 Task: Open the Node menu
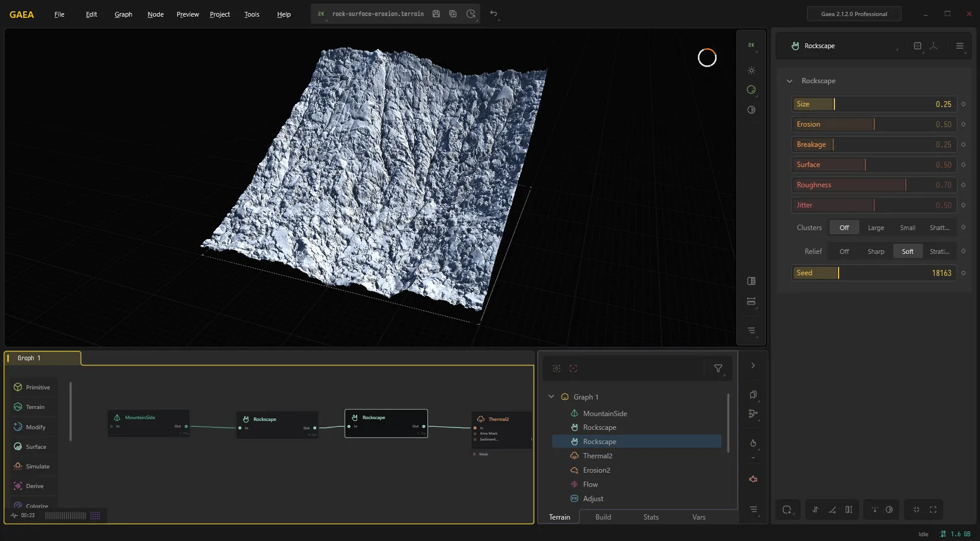pyautogui.click(x=156, y=14)
